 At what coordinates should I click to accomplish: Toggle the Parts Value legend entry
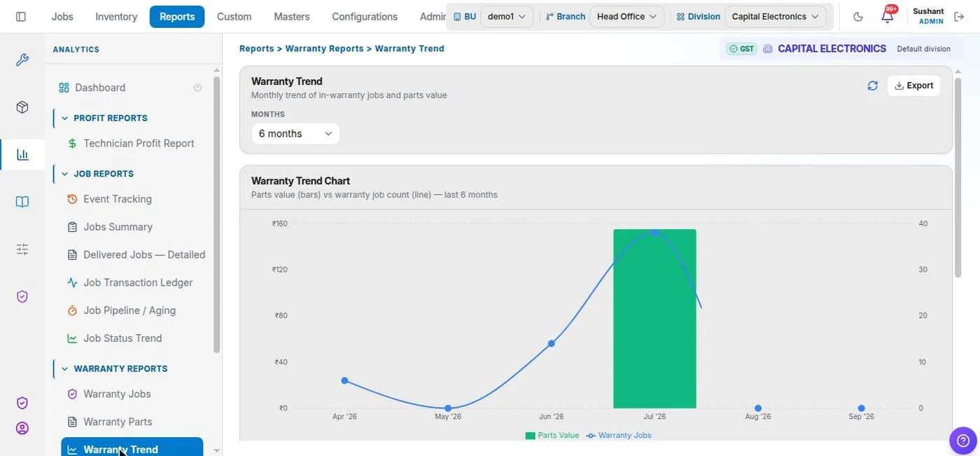tap(552, 436)
